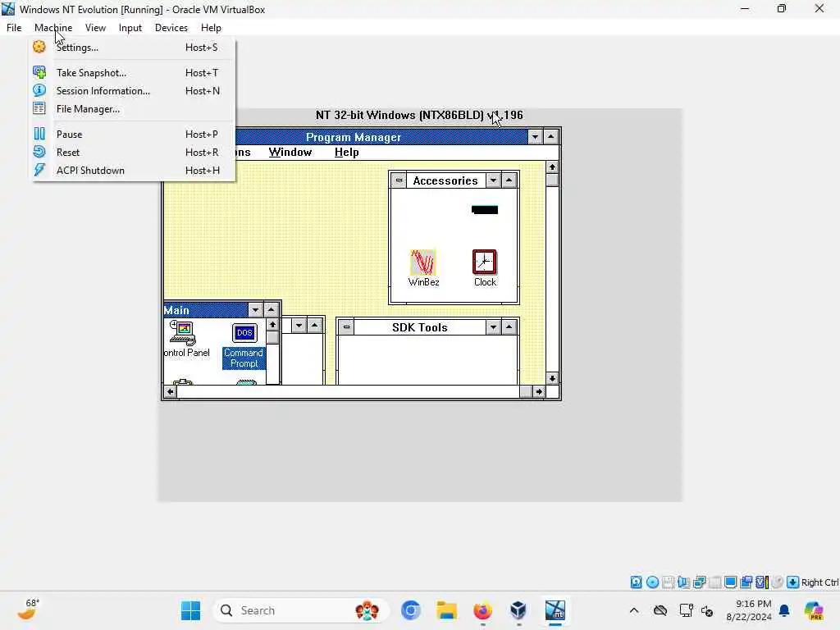The image size is (840, 630).
Task: Click the shared folders status icon
Action: [714, 582]
